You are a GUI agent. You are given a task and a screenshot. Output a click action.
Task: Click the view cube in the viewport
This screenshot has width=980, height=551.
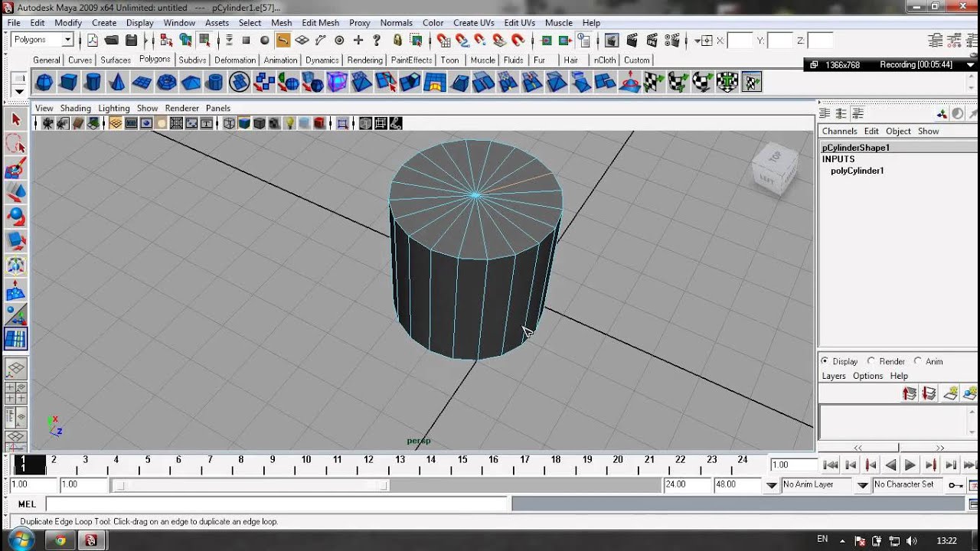pos(775,168)
